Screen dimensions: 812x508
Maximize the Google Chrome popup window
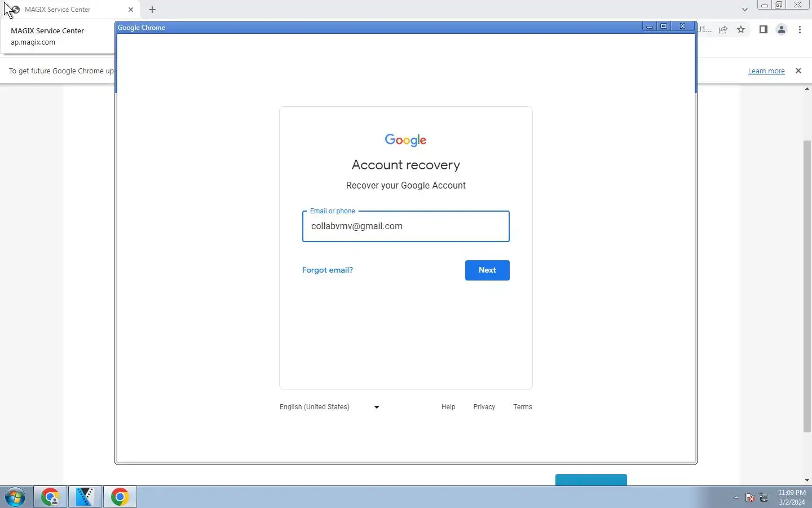point(664,27)
